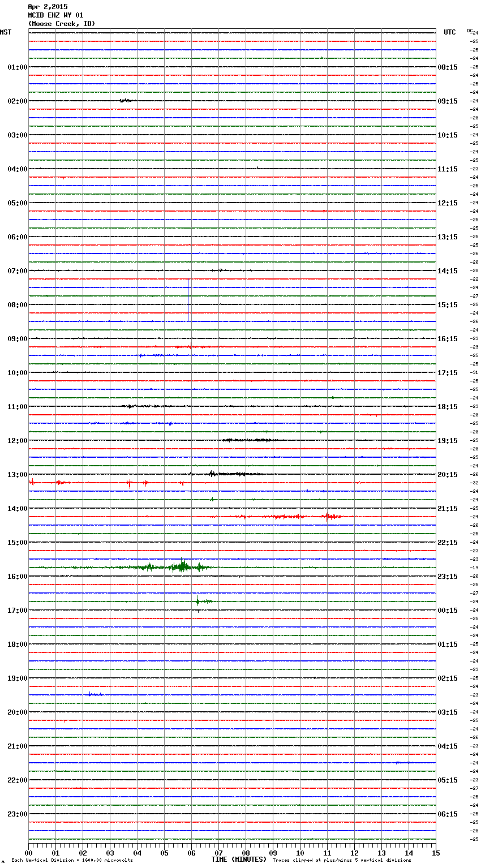Click the location label '(Moose Creek, ID)'
This screenshot has height=868, width=481.
62,24
